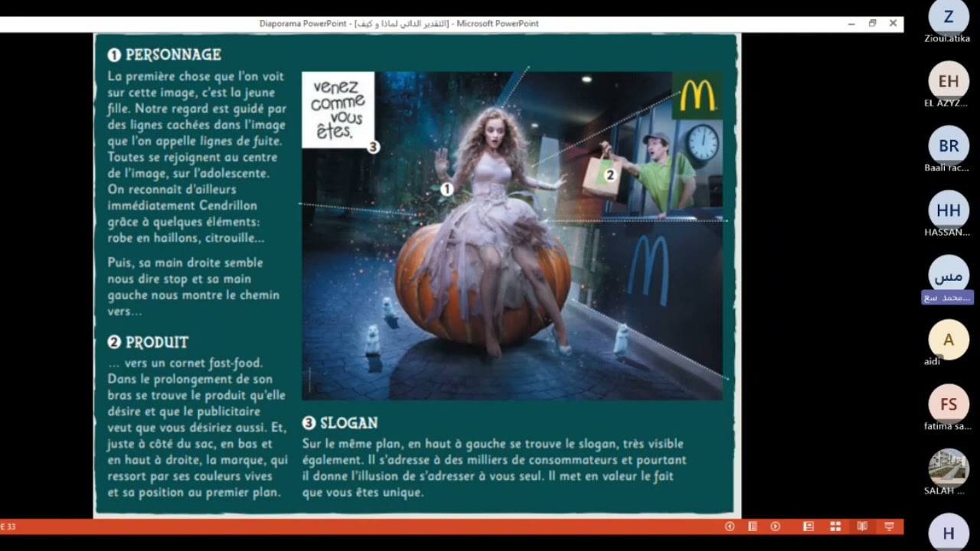
Task: Select participant avatar EH
Action: (949, 81)
